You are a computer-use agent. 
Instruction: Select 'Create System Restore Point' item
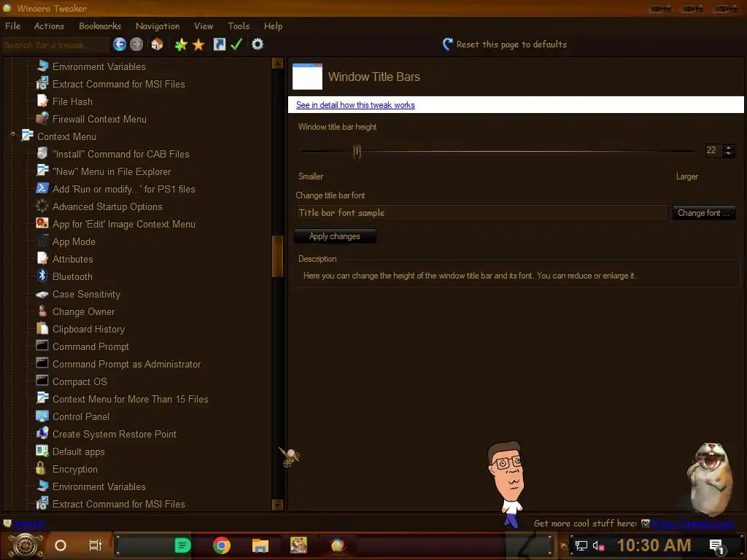pos(115,435)
